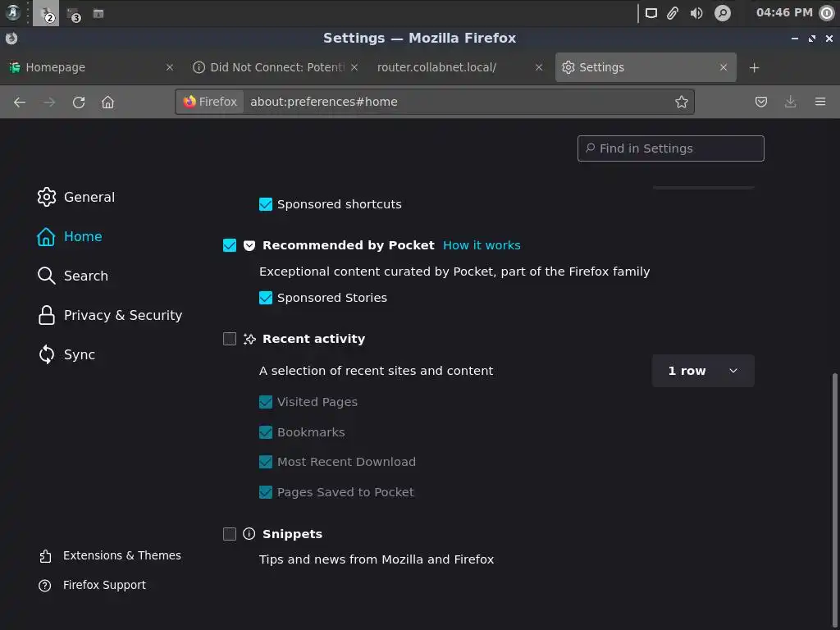Click the home icon in the toolbar

point(107,102)
